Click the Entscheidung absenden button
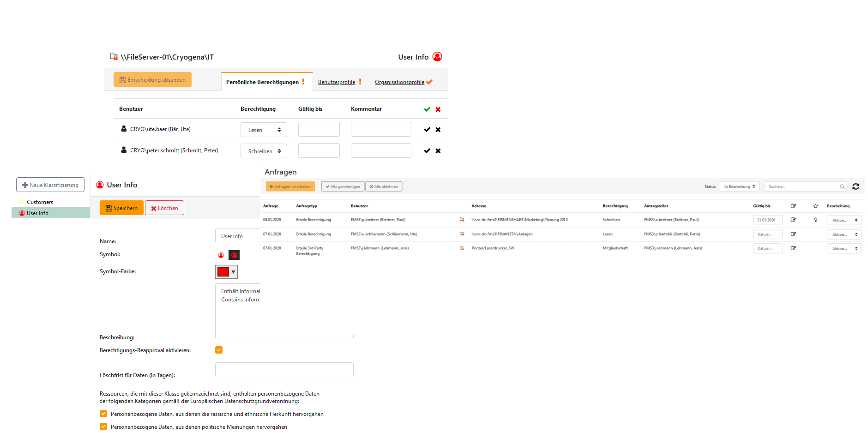Image resolution: width=868 pixels, height=433 pixels. pyautogui.click(x=152, y=80)
